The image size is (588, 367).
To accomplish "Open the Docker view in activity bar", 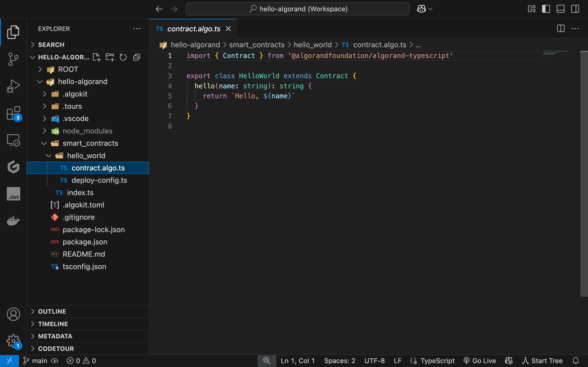I will point(13,221).
